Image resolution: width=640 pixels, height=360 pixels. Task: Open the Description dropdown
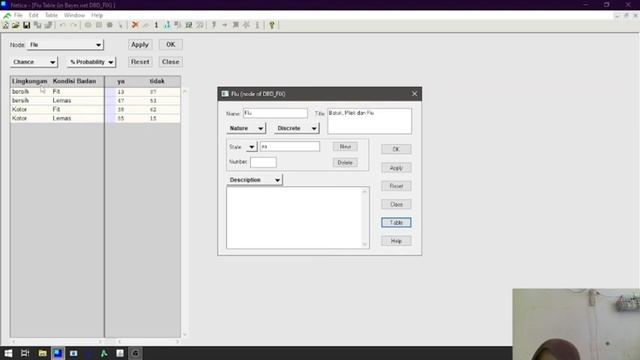[254, 180]
